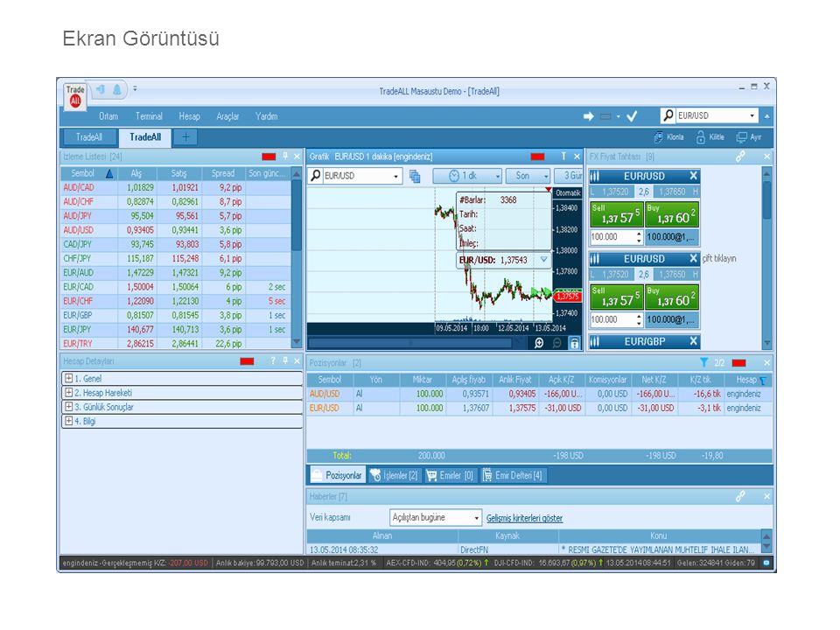This screenshot has height=630, width=840.
Task: Click the clone chart icon in Grafik toolbar
Action: (x=415, y=176)
